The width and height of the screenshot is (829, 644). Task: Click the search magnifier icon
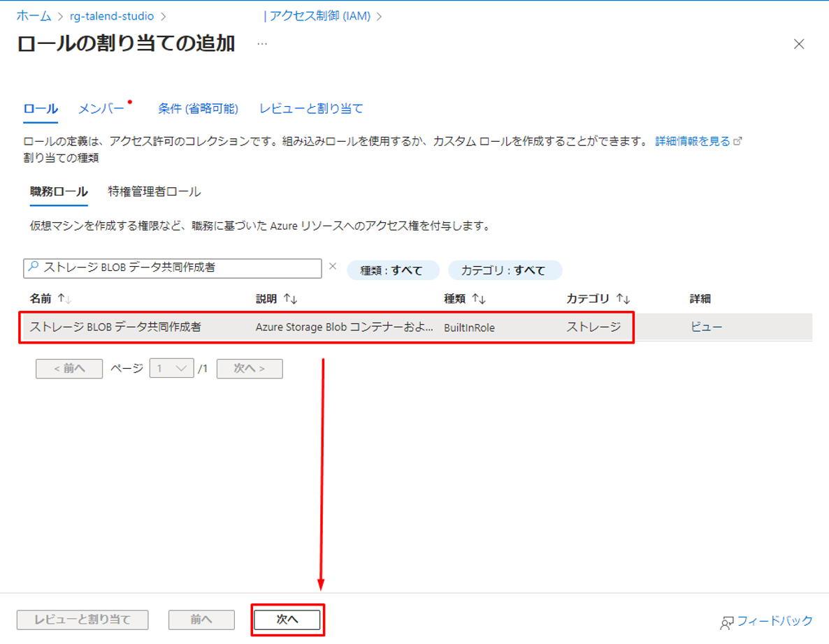pos(34,267)
